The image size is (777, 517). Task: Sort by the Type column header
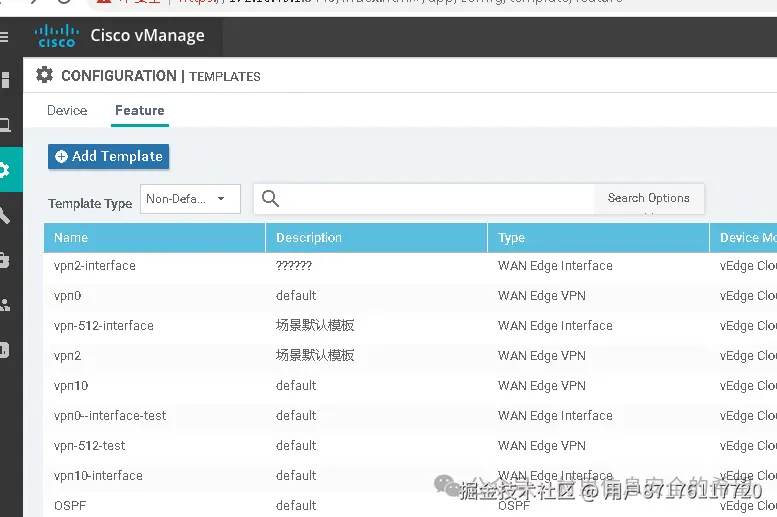coord(599,238)
